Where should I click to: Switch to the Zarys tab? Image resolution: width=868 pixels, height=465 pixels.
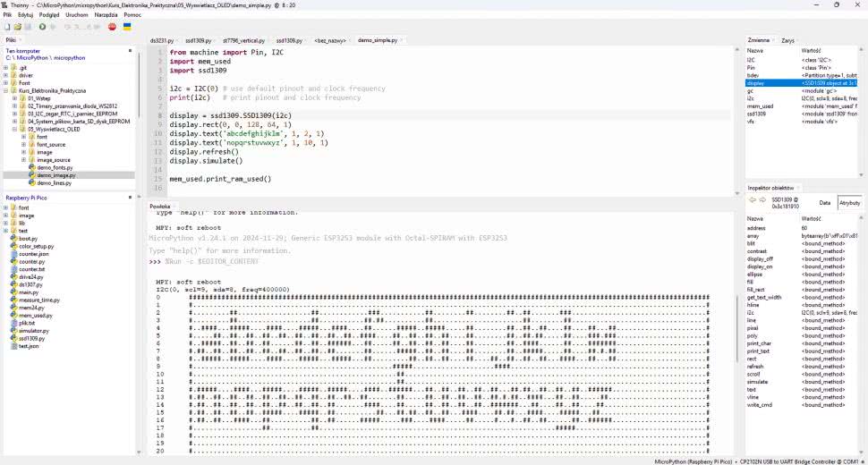[x=787, y=40]
